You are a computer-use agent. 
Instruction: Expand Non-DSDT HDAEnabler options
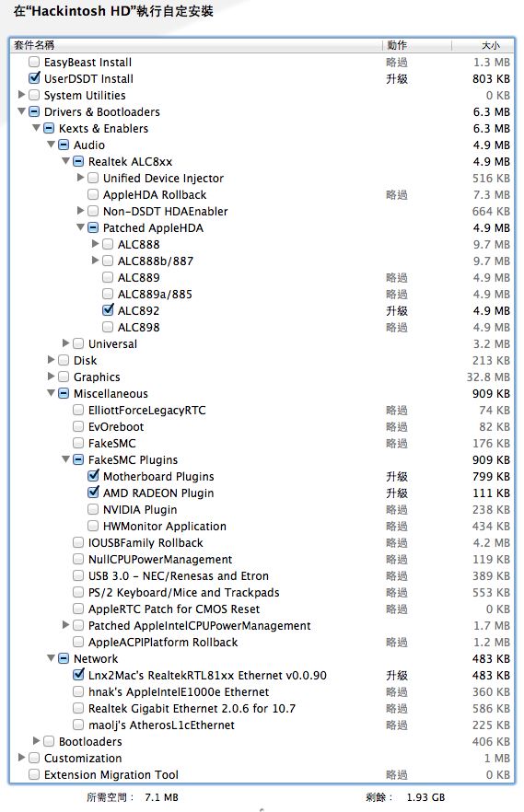pos(81,211)
